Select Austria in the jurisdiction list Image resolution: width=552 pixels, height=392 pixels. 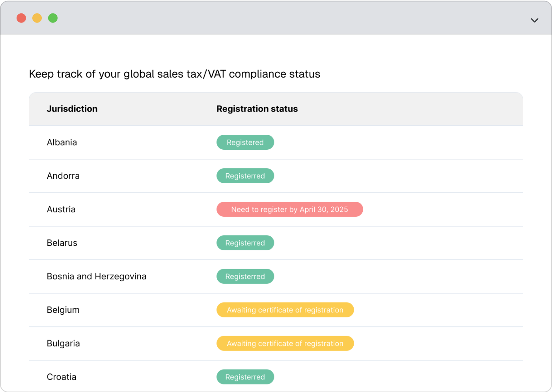pos(61,209)
